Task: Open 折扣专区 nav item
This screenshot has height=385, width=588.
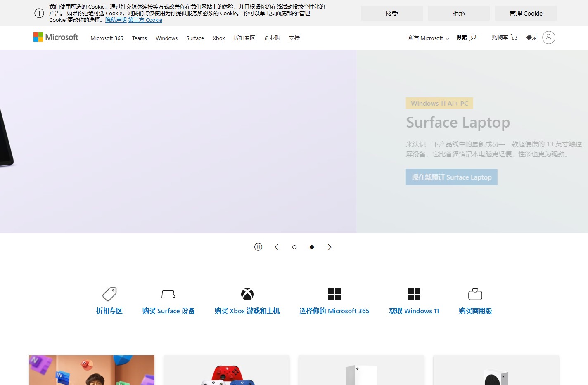Action: tap(244, 38)
